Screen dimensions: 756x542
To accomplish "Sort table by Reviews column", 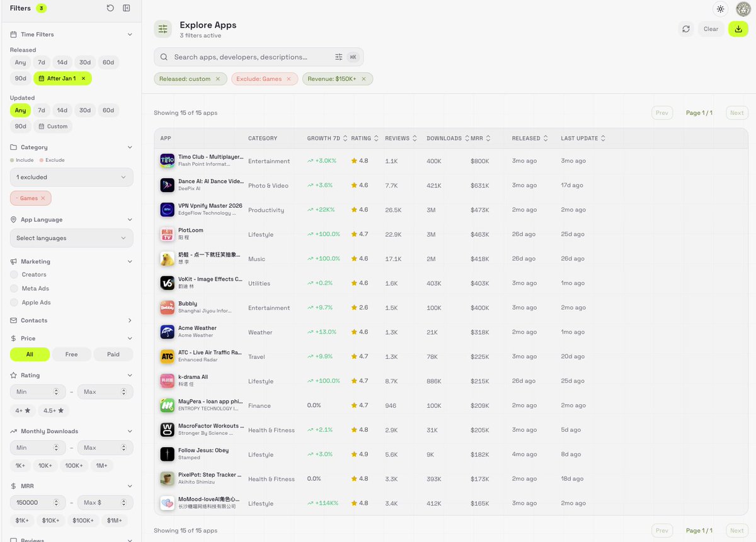I will 401,138.
